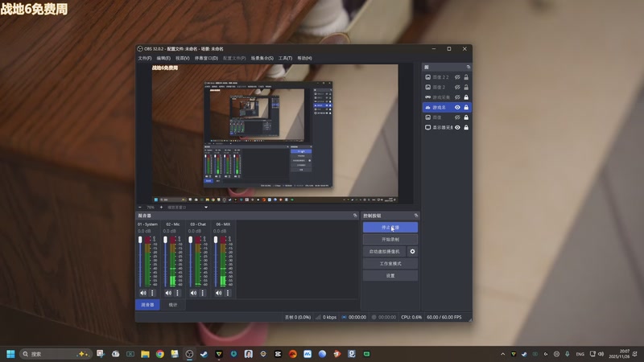The height and width of the screenshot is (362, 644).
Task: Undock the audio mixer panel
Action: [355, 216]
